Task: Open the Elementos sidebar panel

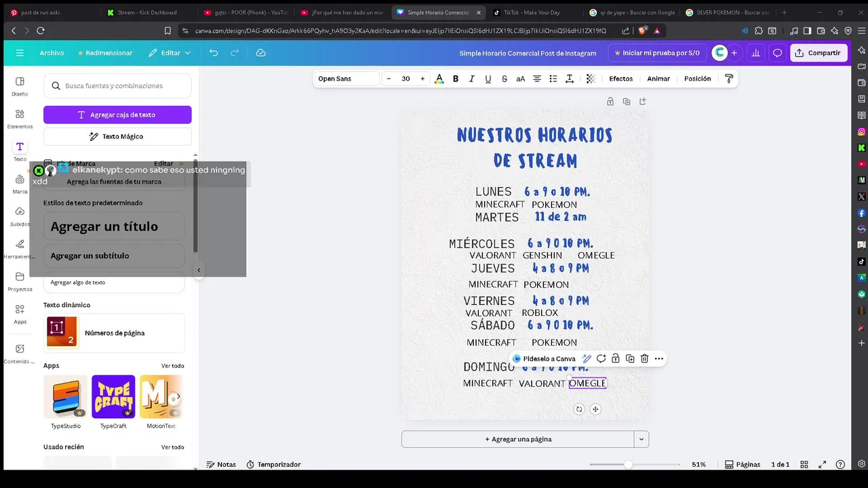Action: (20, 119)
